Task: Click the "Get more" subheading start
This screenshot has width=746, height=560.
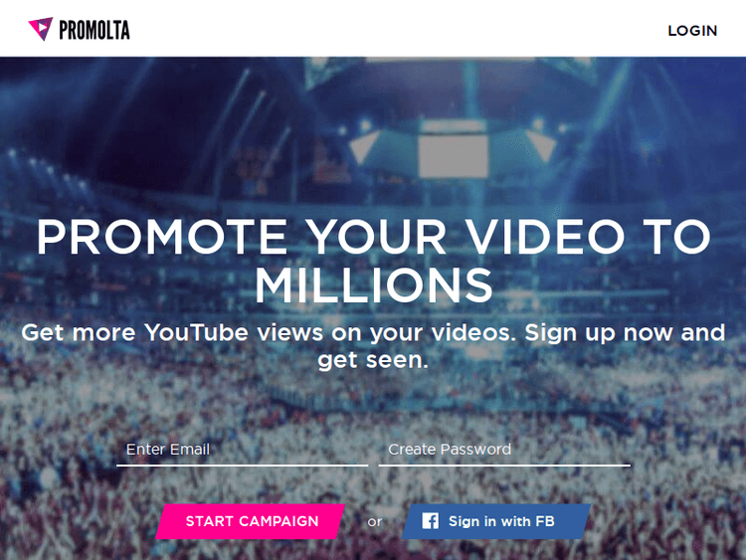Action: (78, 332)
